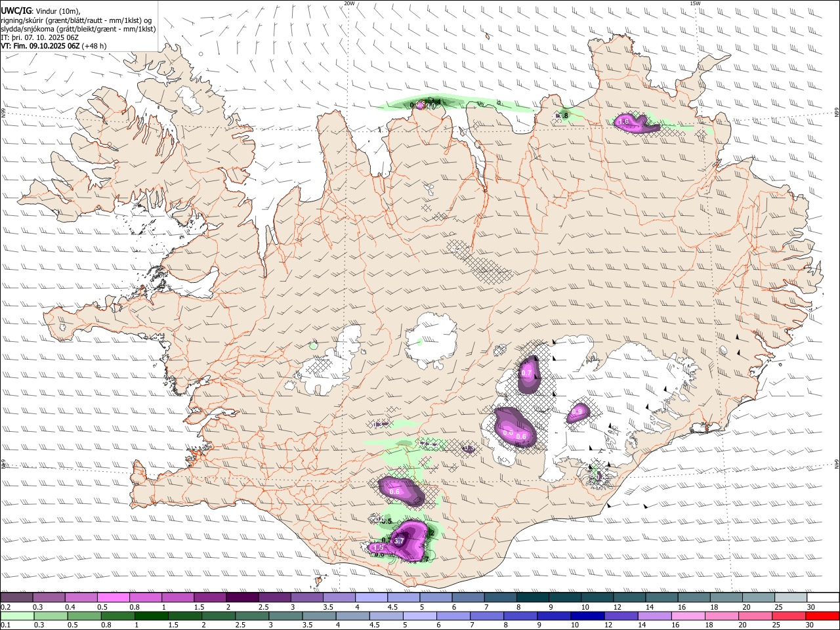Screen dimensions: 840x630
Task: Click the '1.6' precipitation value in the northeast
Action: [624, 121]
